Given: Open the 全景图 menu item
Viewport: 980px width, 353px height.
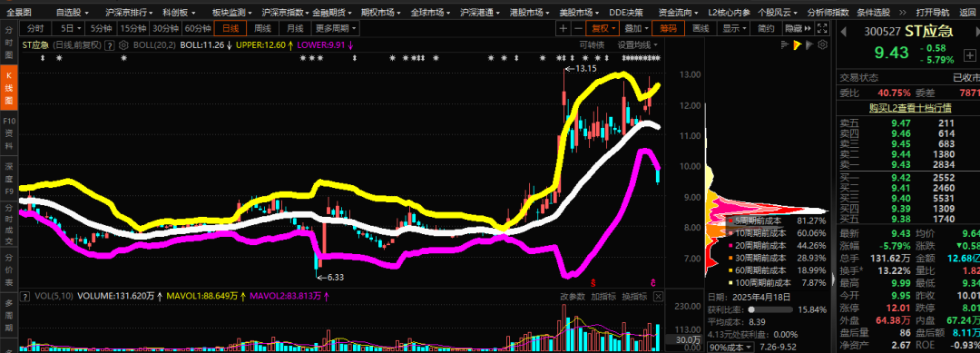Looking at the screenshot, I should point(19,12).
